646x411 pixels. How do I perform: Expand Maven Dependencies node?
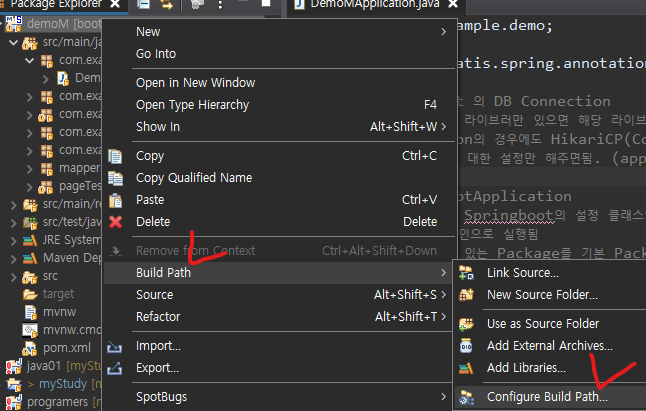(x=13, y=259)
